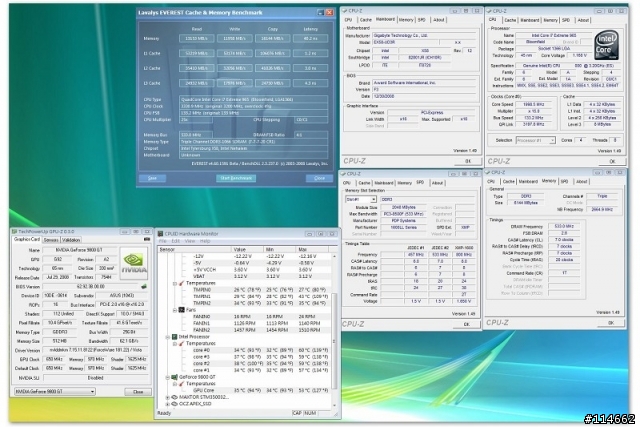Click the Sensor column header
The image size is (640, 427).
point(195,249)
